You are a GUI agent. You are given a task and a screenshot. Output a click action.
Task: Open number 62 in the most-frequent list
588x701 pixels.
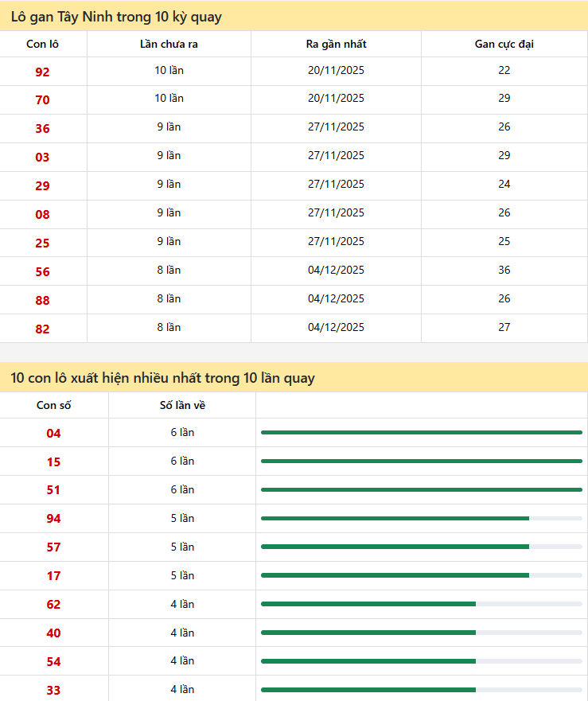53,605
